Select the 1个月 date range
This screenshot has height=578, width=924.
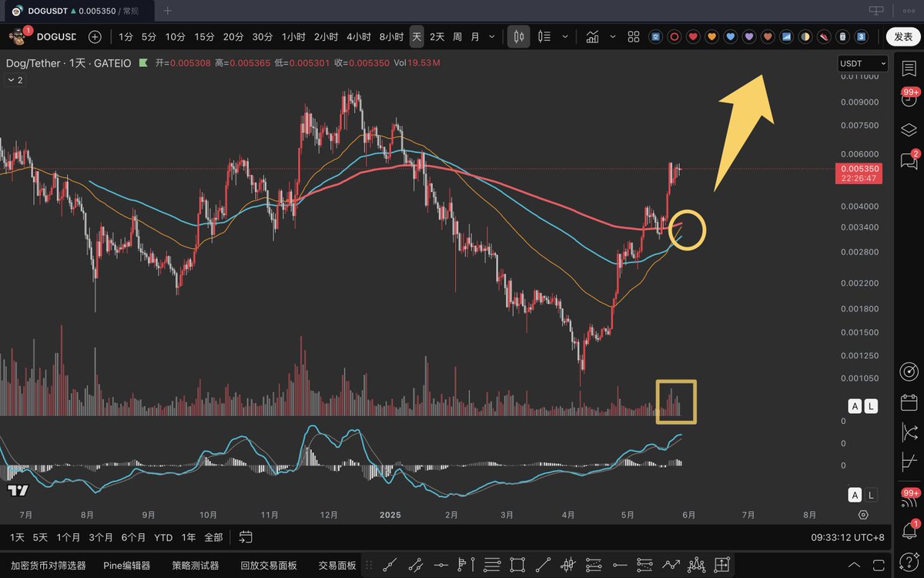68,537
